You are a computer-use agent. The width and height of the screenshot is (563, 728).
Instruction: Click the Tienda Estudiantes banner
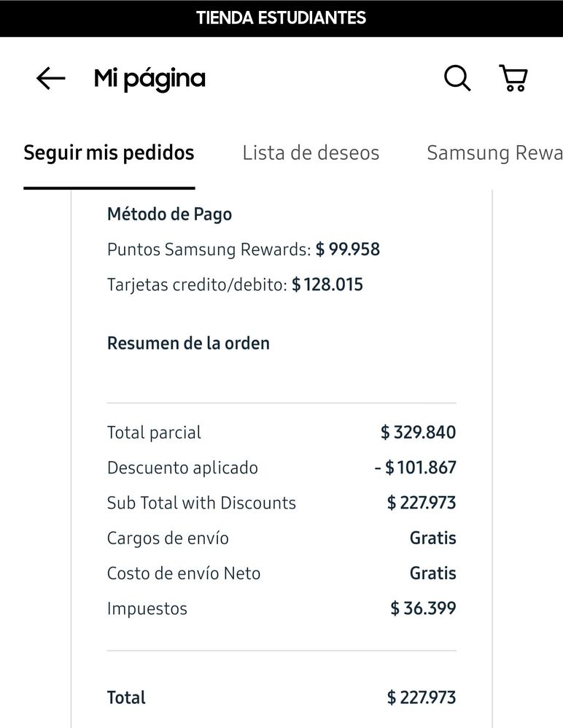click(281, 18)
